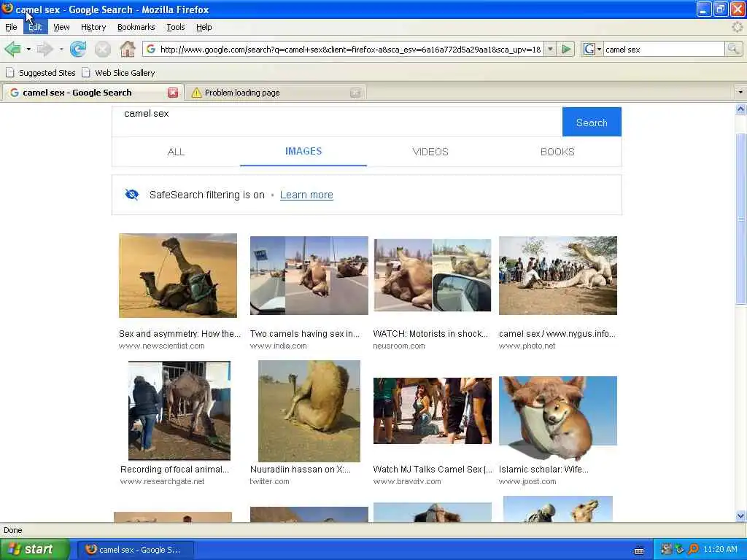Open the Forward history dropdown arrow
Viewport: 747px width, 560px height.
click(x=61, y=49)
